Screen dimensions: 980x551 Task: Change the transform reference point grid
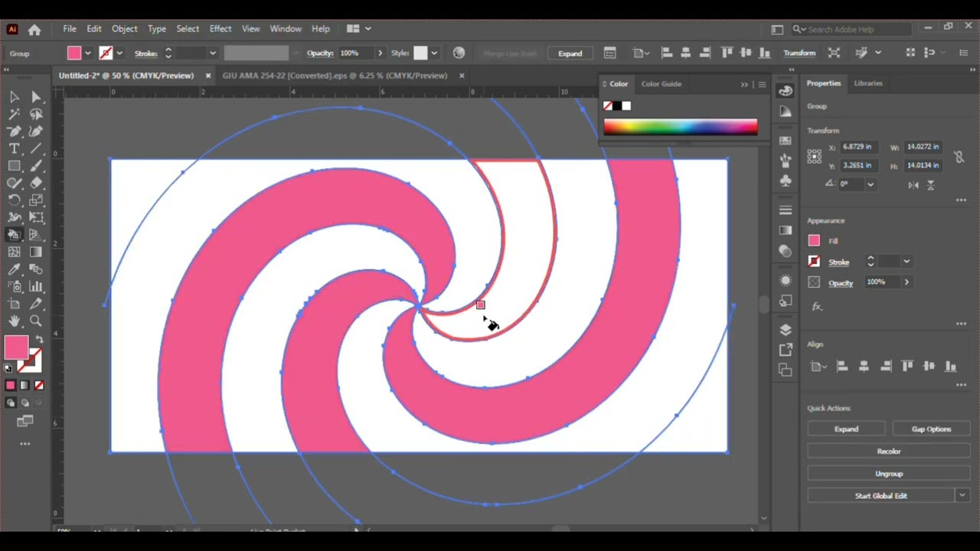(815, 155)
